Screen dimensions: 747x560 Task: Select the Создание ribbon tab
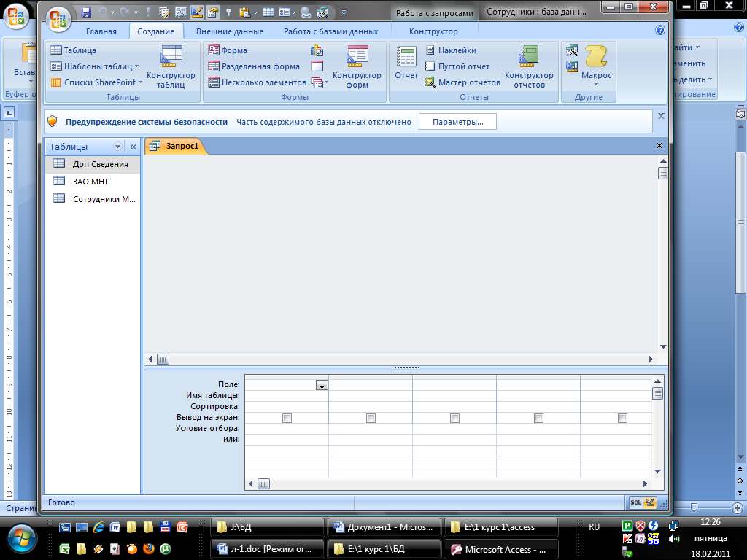pos(156,31)
